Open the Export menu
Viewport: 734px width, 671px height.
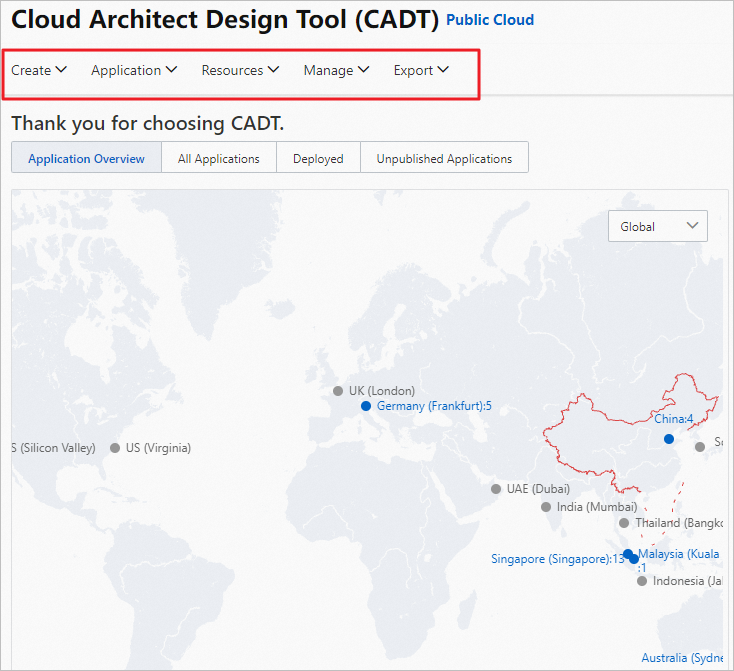tap(421, 70)
